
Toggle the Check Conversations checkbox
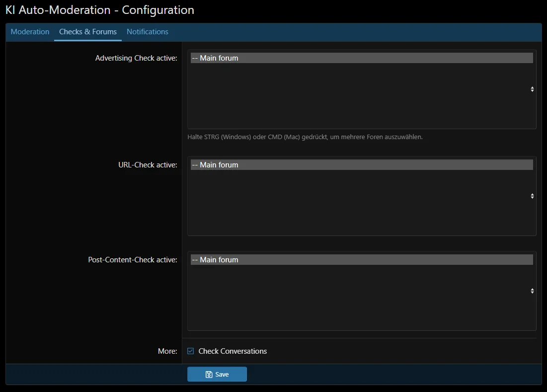coord(190,351)
